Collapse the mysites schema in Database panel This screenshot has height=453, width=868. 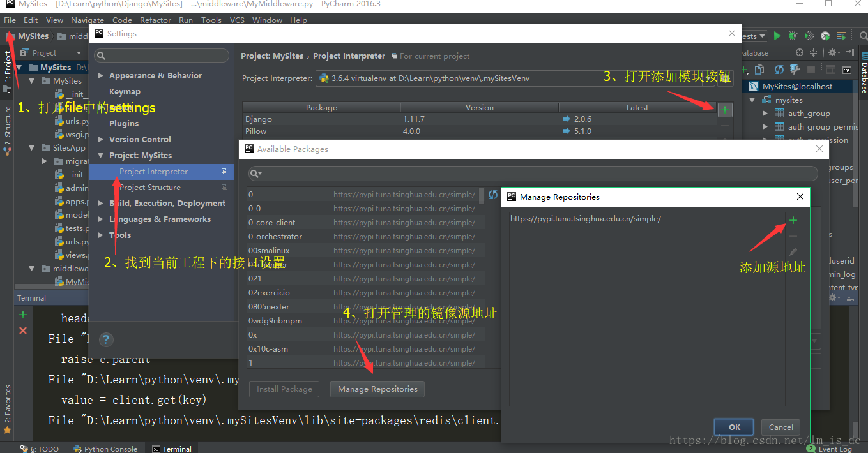click(x=752, y=100)
